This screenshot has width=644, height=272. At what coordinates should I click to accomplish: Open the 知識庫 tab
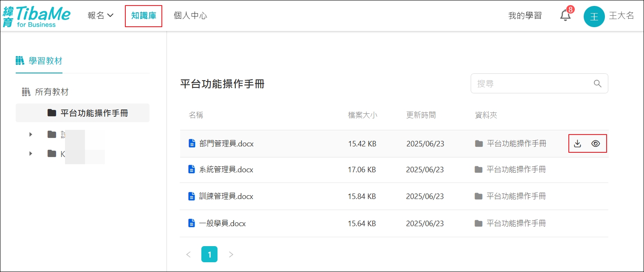click(144, 16)
